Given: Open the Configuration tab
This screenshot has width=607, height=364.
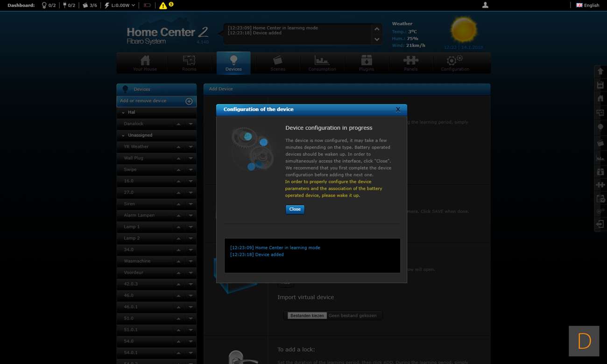Looking at the screenshot, I should coord(455,63).
